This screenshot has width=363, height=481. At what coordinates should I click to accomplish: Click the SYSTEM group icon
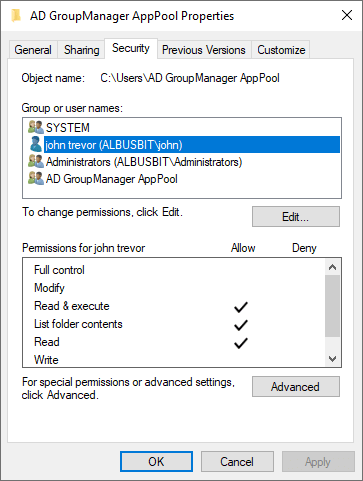[36, 127]
